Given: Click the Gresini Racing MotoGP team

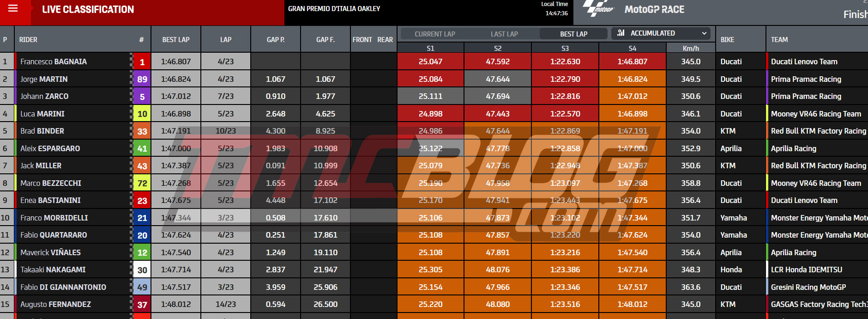Looking at the screenshot, I should [808, 287].
